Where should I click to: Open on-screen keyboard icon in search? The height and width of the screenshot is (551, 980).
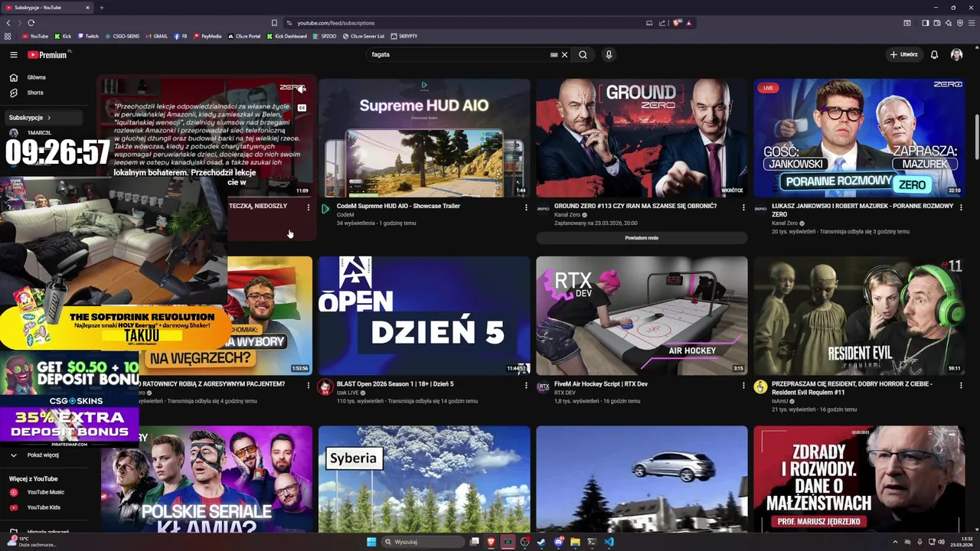(x=554, y=54)
